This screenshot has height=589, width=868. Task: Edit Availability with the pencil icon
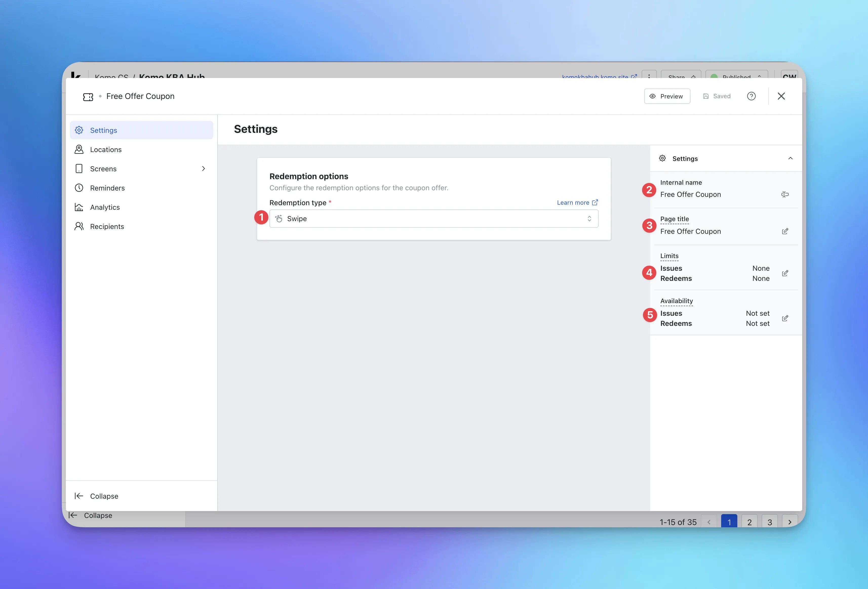[785, 318]
